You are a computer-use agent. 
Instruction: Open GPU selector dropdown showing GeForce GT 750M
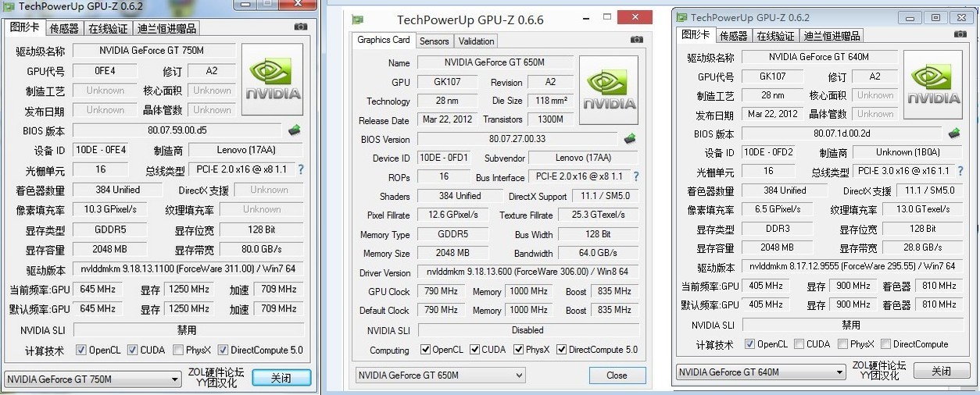coord(94,379)
